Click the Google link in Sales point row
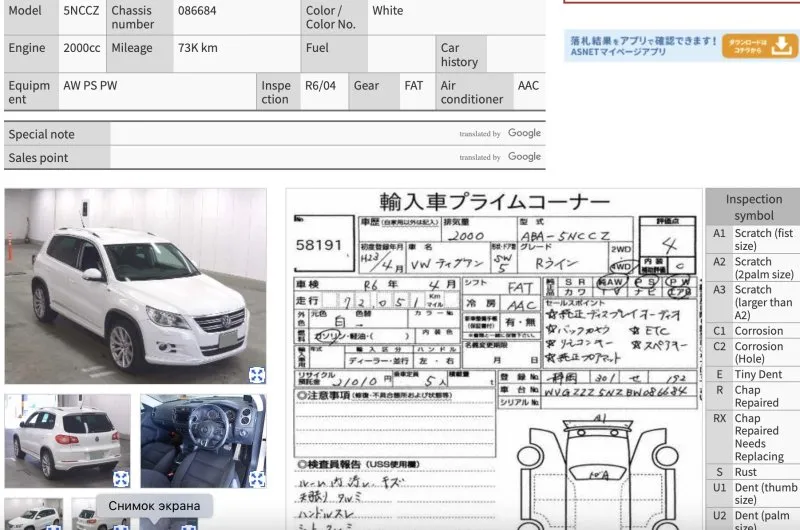800x530 pixels. coord(524,157)
